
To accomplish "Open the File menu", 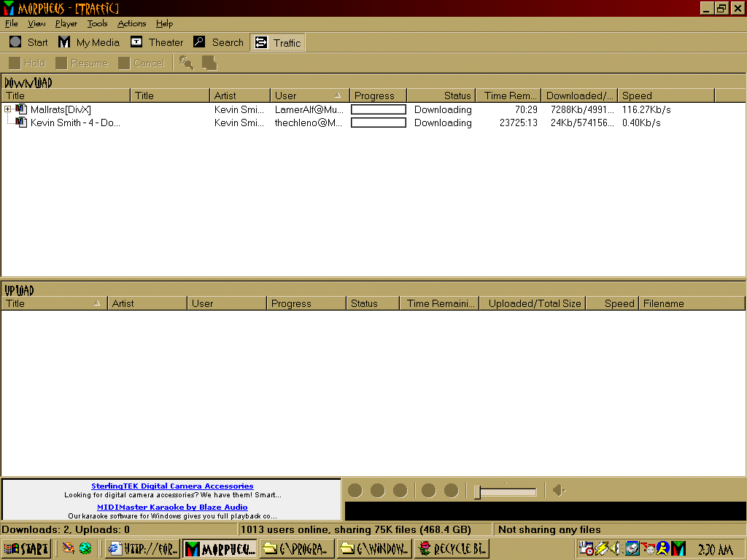I will click(12, 23).
